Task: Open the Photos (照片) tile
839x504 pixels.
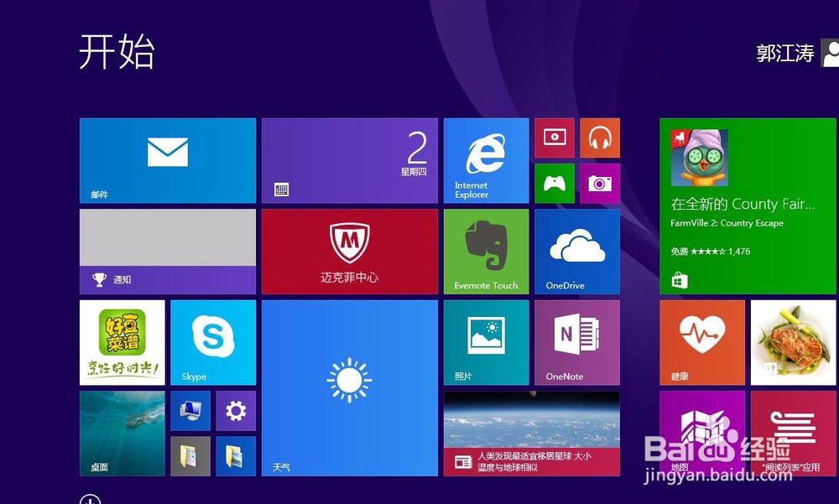Action: pyautogui.click(x=486, y=342)
